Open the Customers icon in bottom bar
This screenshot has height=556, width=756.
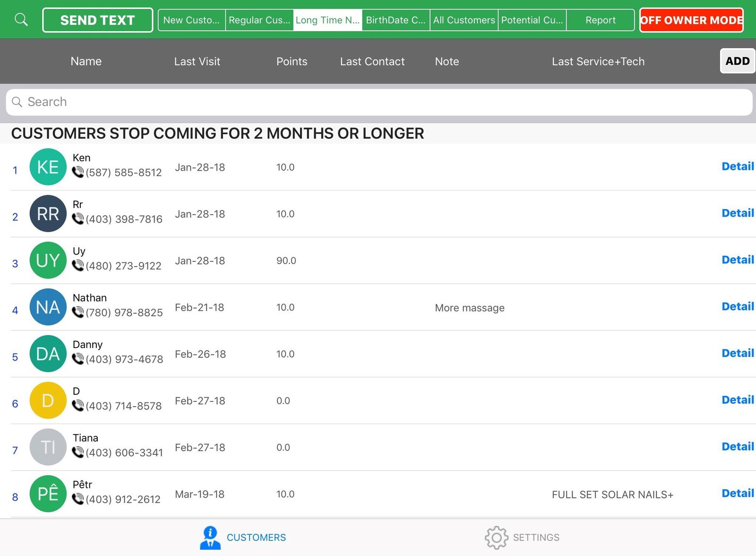click(210, 538)
